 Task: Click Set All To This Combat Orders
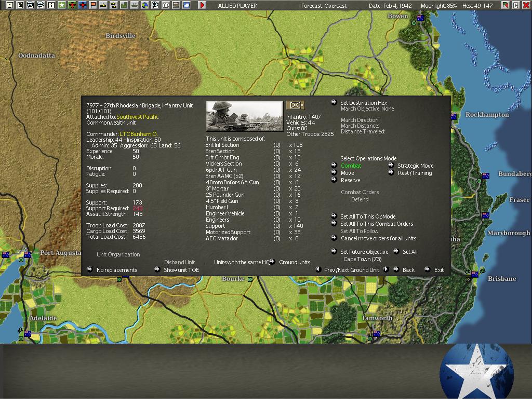[x=377, y=224]
